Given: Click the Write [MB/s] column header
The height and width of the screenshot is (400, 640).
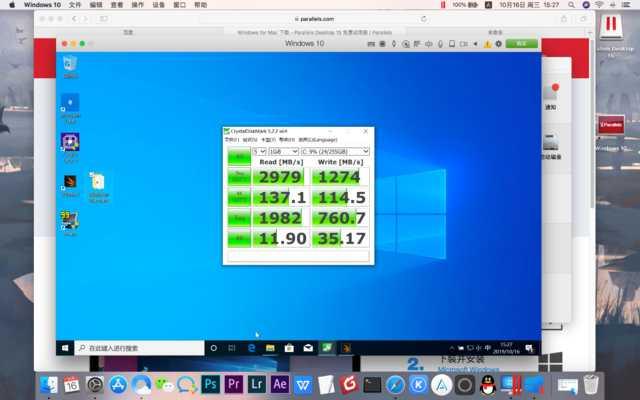Looking at the screenshot, I should click(x=340, y=162).
